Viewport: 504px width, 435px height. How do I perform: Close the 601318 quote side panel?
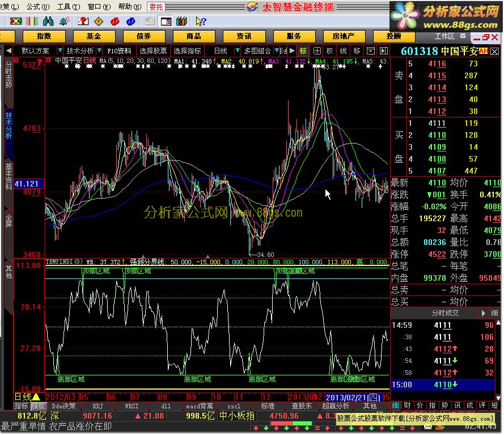point(495,51)
